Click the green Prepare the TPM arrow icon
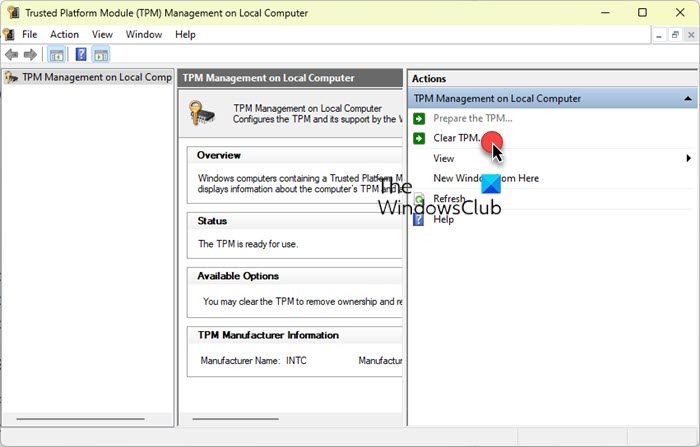This screenshot has width=700, height=447. point(419,119)
